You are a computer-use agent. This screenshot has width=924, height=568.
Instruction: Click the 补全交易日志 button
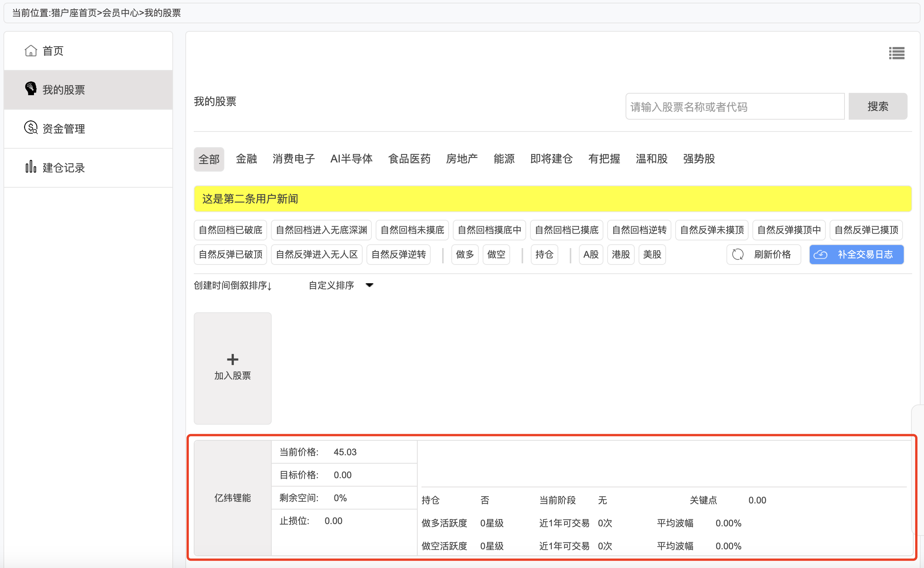(x=856, y=255)
